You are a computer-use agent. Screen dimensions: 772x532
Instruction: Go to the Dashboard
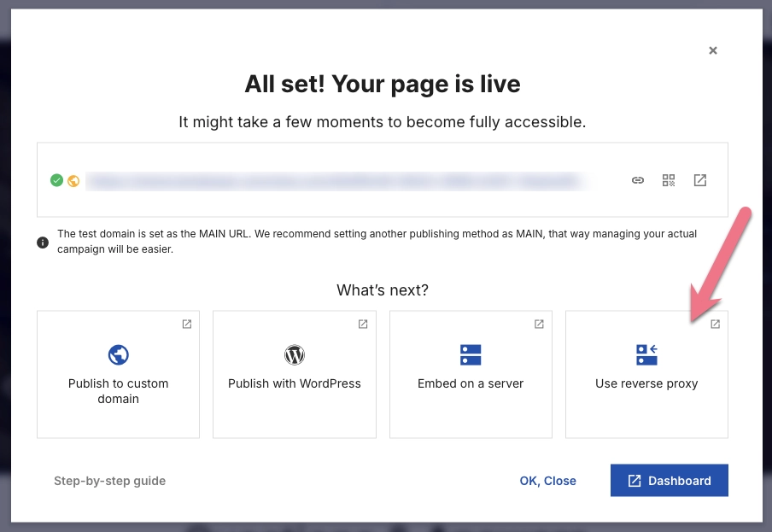[669, 480]
